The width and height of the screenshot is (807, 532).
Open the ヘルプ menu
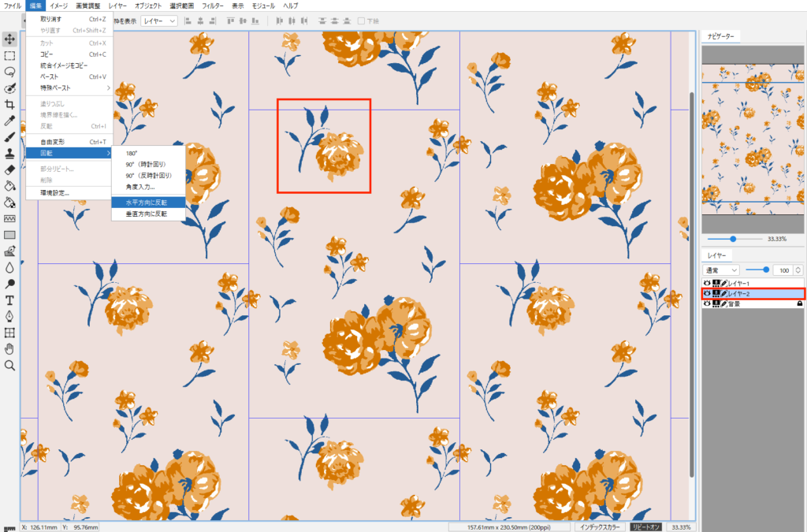(x=291, y=6)
